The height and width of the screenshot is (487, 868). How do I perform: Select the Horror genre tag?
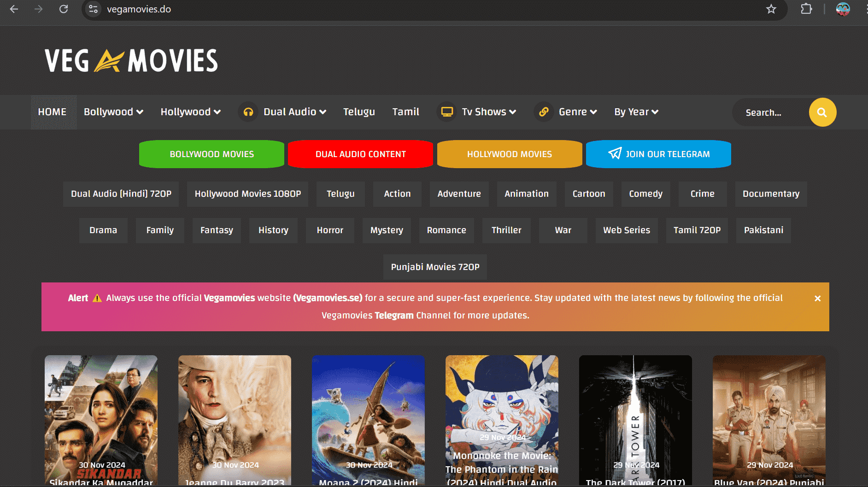(x=330, y=230)
